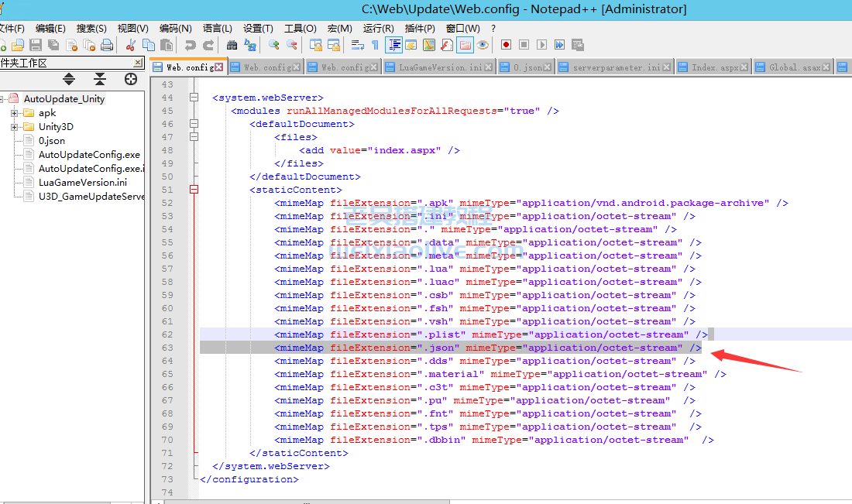Toggle the show all characters pilcrow icon
The width and height of the screenshot is (852, 504).
point(375,45)
